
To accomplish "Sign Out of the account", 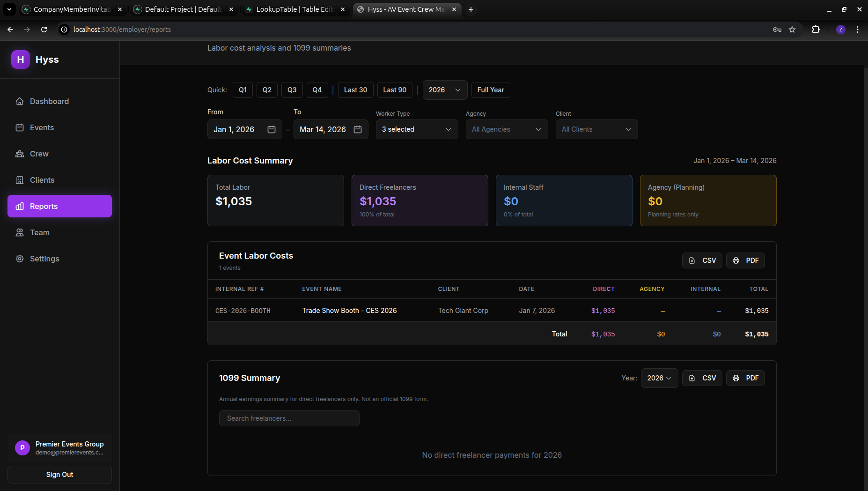I will point(59,475).
